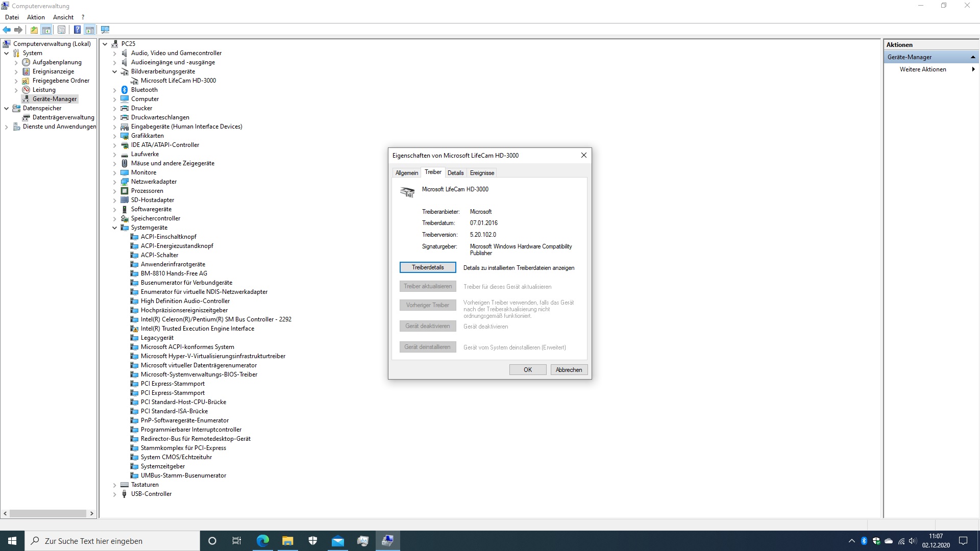The width and height of the screenshot is (980, 551).
Task: Open Microsoft Edge from taskbar
Action: click(263, 541)
